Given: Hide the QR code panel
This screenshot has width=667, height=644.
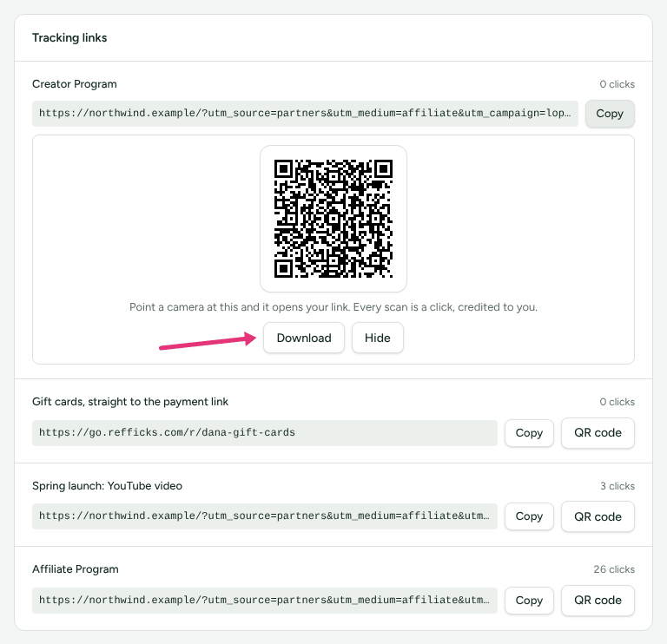Looking at the screenshot, I should pos(377,338).
